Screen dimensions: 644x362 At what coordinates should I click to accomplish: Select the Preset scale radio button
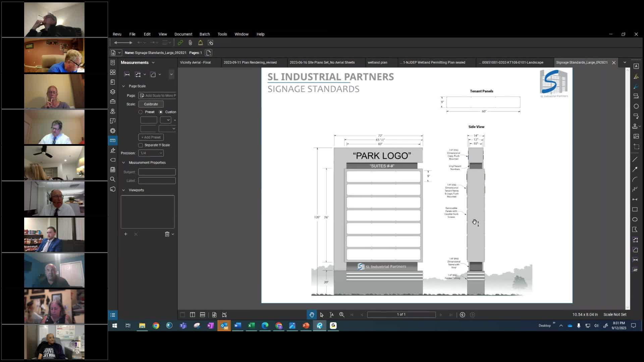pos(141,112)
